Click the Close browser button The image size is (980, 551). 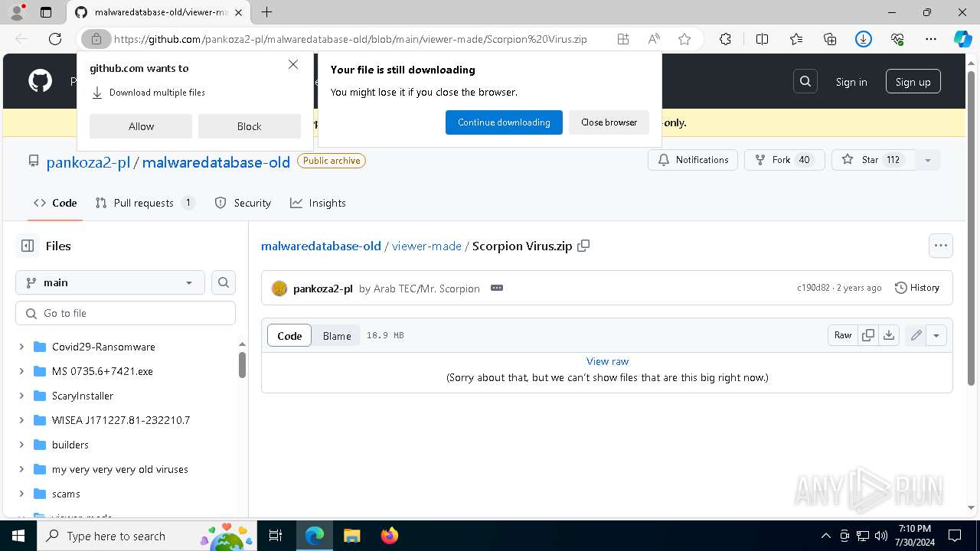pyautogui.click(x=609, y=122)
